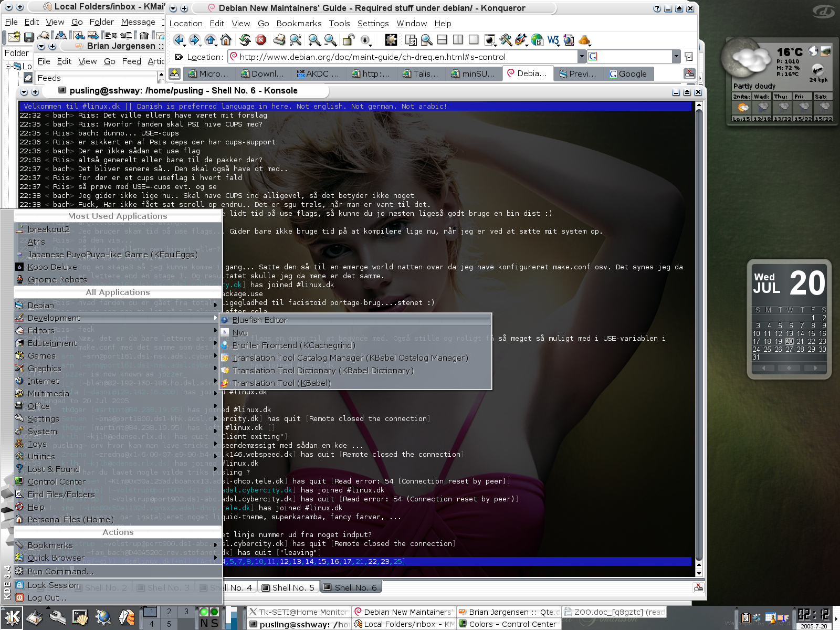Launch the KMail envelope icon in panel
The height and width of the screenshot is (630, 840).
[127, 617]
